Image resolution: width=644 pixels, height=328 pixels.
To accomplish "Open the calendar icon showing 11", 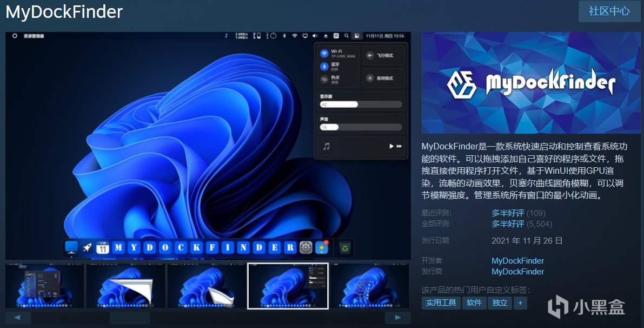I will (103, 247).
